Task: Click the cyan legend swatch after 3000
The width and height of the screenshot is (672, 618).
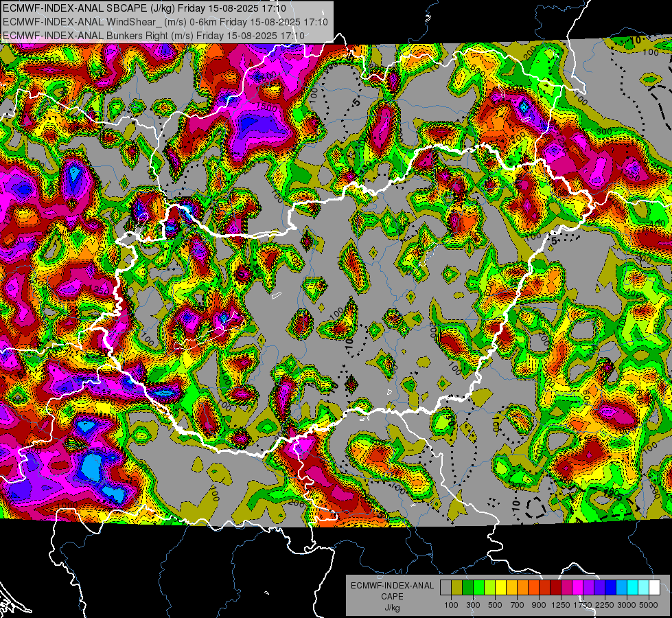Action: pos(633,588)
